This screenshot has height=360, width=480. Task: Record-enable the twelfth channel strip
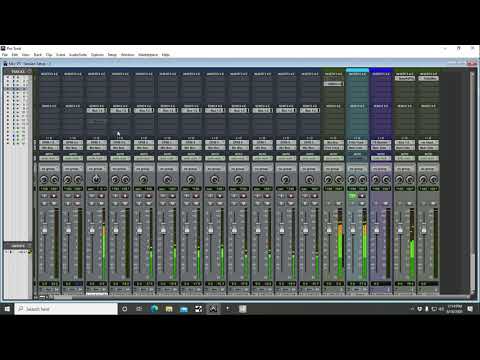(x=314, y=196)
